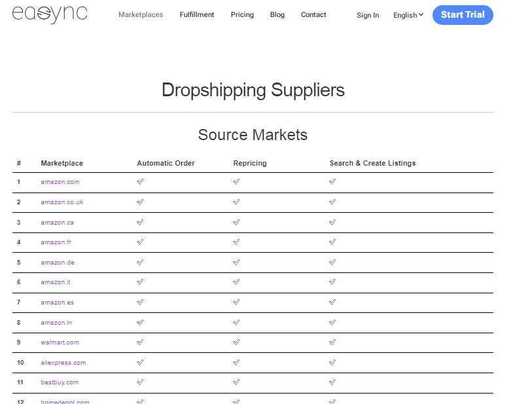Follow the aliexpress.com link
The image size is (532, 404).
pos(63,363)
